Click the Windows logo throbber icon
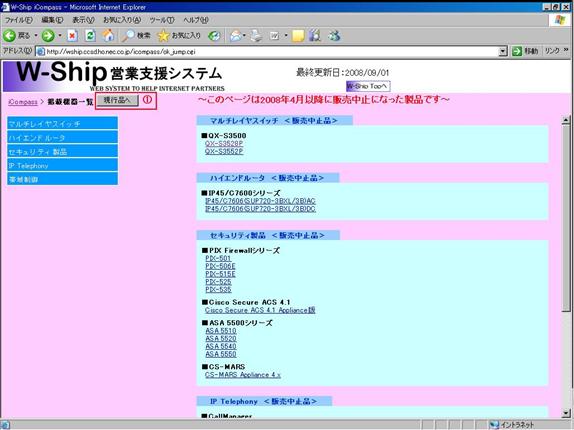The image size is (574, 430). [x=560, y=20]
